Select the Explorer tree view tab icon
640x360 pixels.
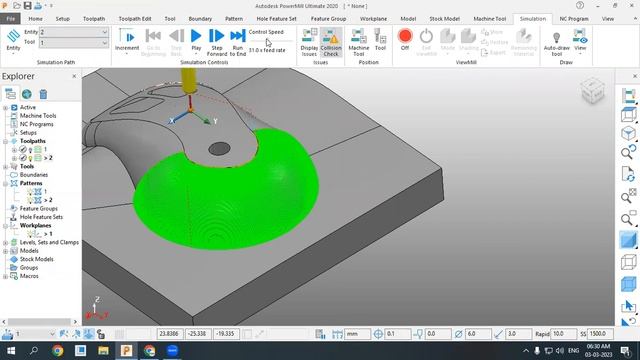tap(10, 94)
